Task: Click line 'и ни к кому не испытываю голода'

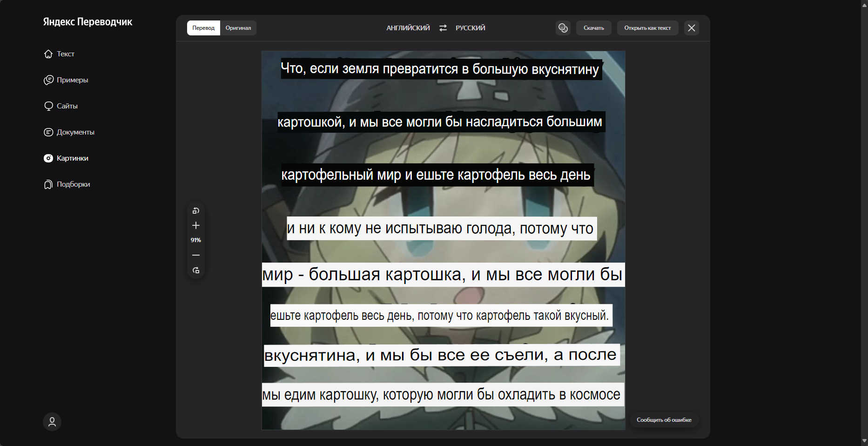Action: (x=441, y=229)
